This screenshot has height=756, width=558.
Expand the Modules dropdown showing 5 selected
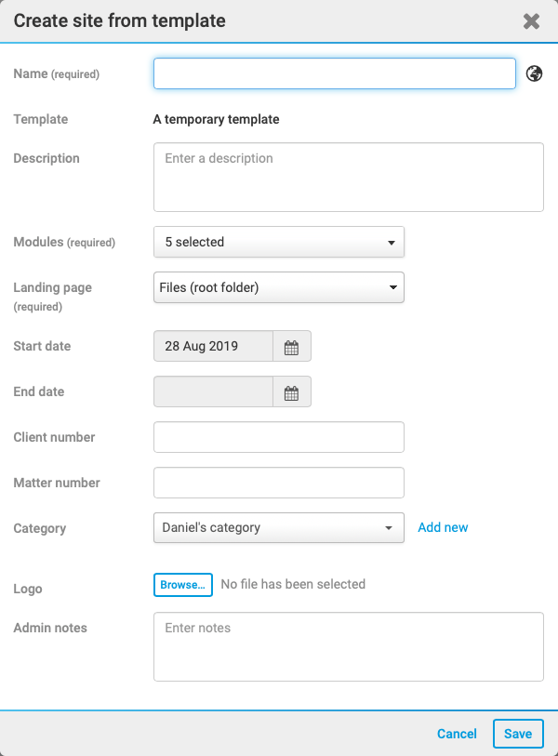click(x=279, y=242)
